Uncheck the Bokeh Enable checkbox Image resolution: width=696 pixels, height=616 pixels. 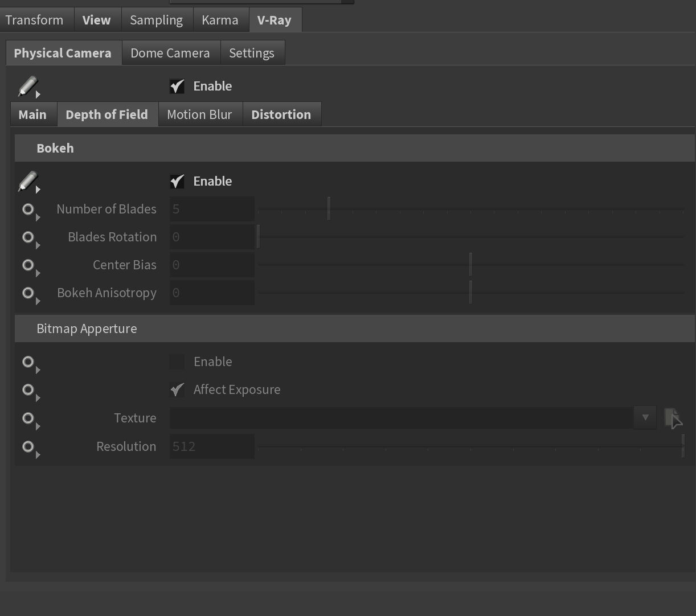pos(177,181)
